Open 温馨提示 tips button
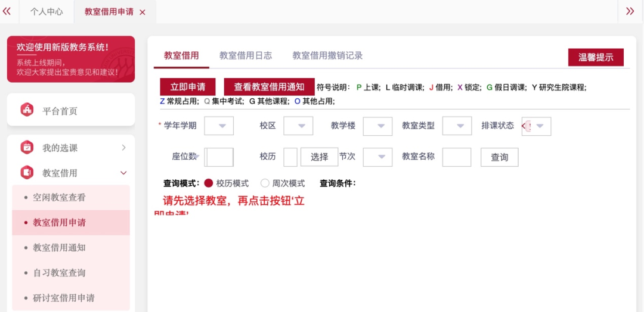This screenshot has height=312, width=644. pos(596,57)
